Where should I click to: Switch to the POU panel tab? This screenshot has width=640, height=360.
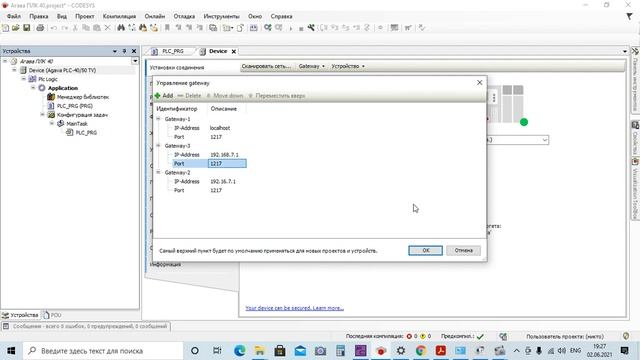click(x=53, y=315)
